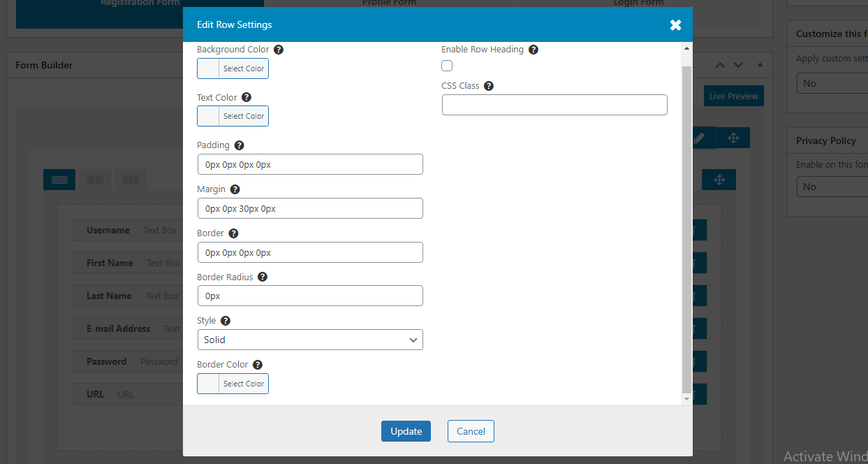Viewport: 868px width, 464px height.
Task: Select the single-column row layout icon
Action: [59, 180]
